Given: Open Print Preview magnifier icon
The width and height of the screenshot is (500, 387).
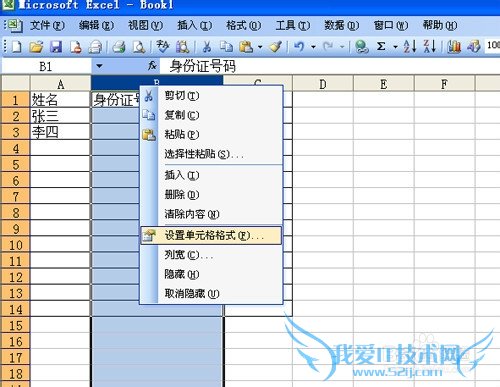Looking at the screenshot, I should click(139, 47).
